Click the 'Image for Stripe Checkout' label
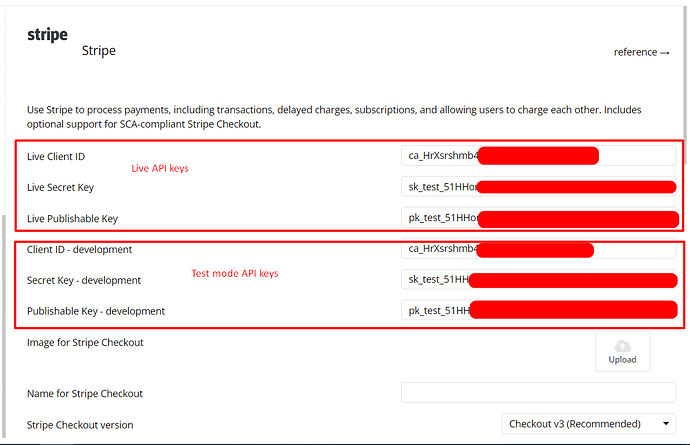 (x=85, y=342)
